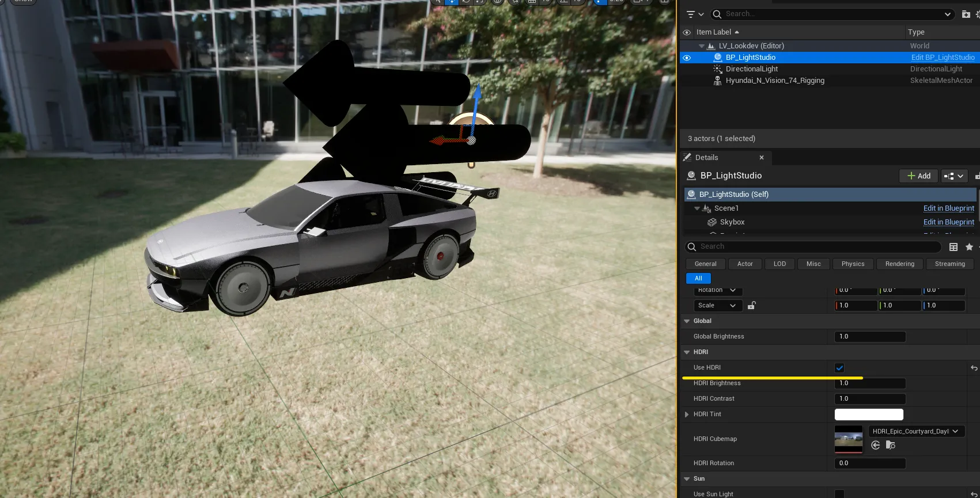Open property matrix table view icon
980x498 pixels.
pos(953,247)
